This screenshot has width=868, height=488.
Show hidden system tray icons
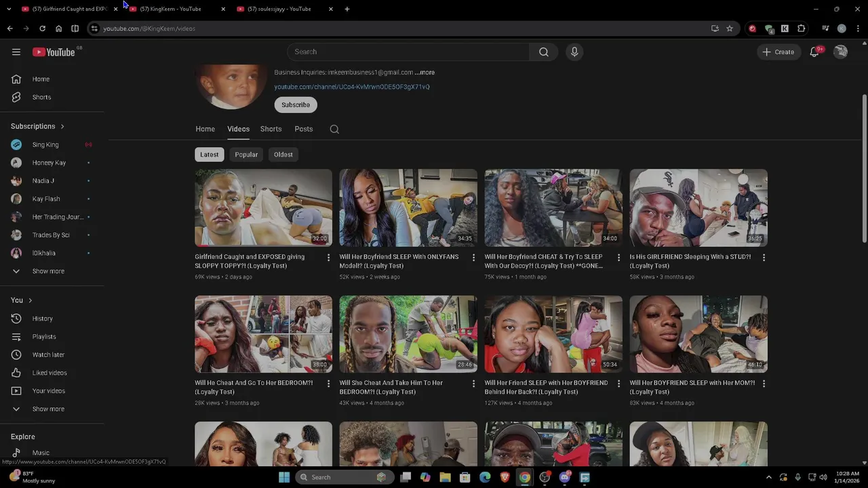768,477
